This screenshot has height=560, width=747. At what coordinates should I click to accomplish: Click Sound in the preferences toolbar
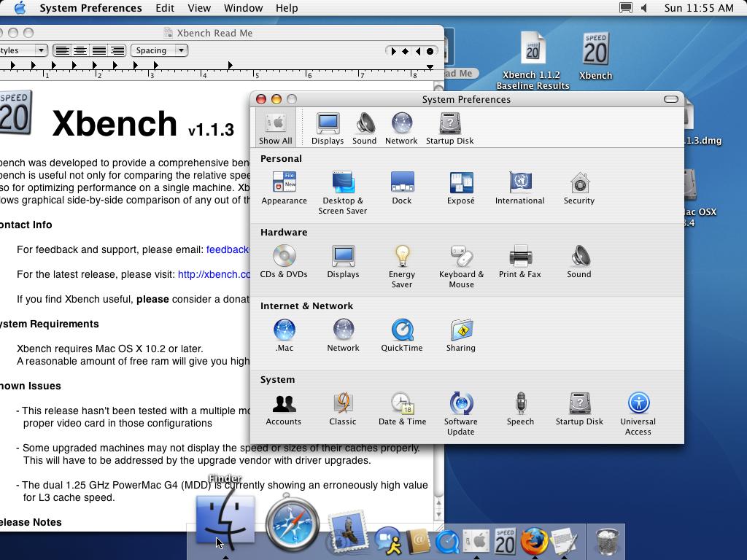(x=365, y=128)
